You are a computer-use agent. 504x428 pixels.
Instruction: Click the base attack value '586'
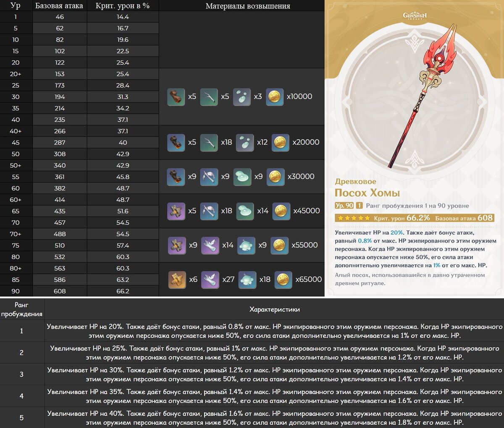[x=60, y=279]
